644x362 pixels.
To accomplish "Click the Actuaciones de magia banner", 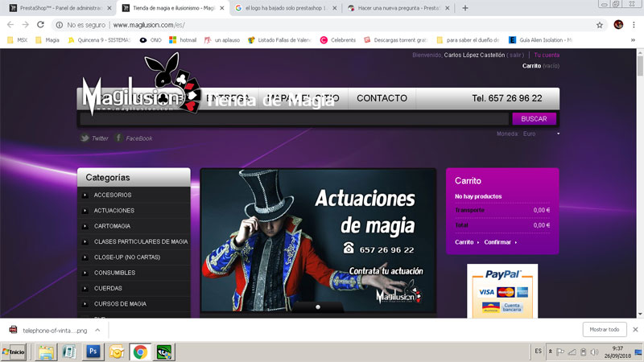I will [x=318, y=241].
